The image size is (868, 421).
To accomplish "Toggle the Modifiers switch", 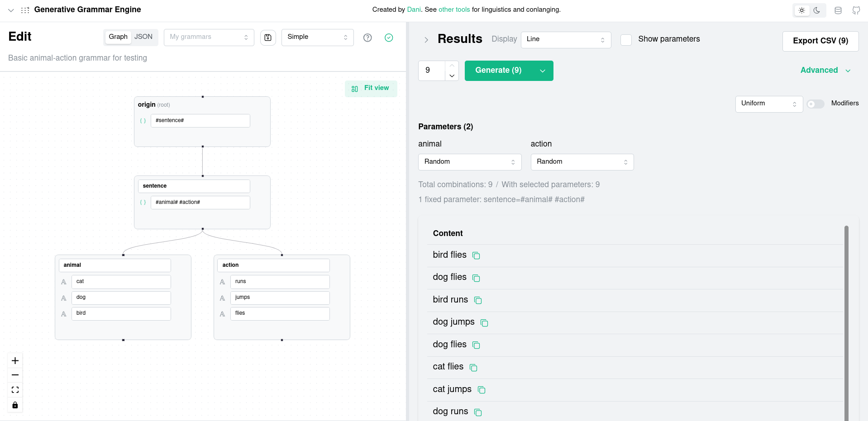I will click(816, 104).
